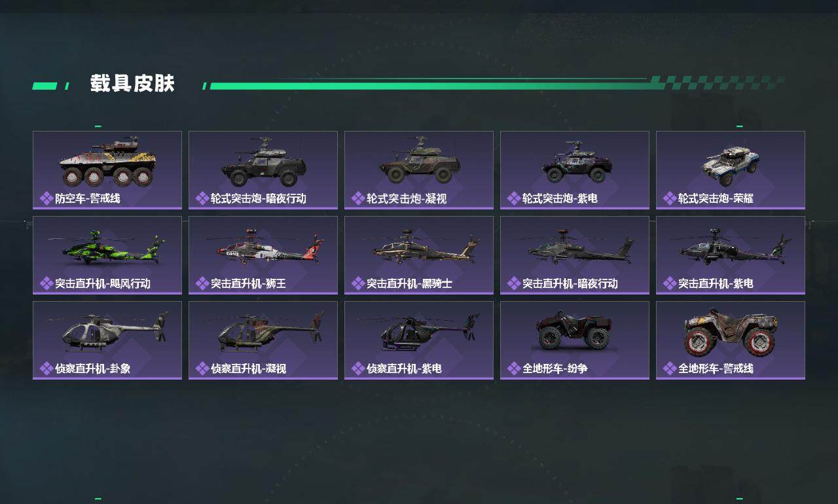Choose the 轮式突击炮-紫电 skin

pos(575,170)
